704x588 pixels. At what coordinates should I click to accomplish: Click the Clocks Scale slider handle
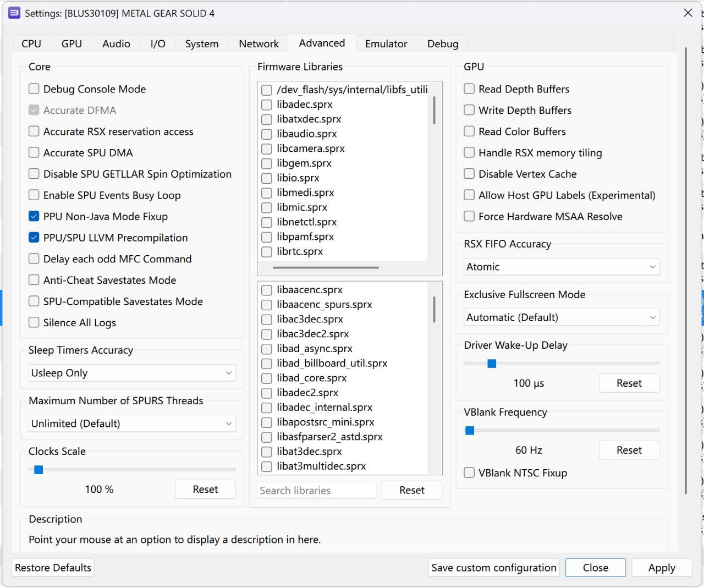point(38,470)
